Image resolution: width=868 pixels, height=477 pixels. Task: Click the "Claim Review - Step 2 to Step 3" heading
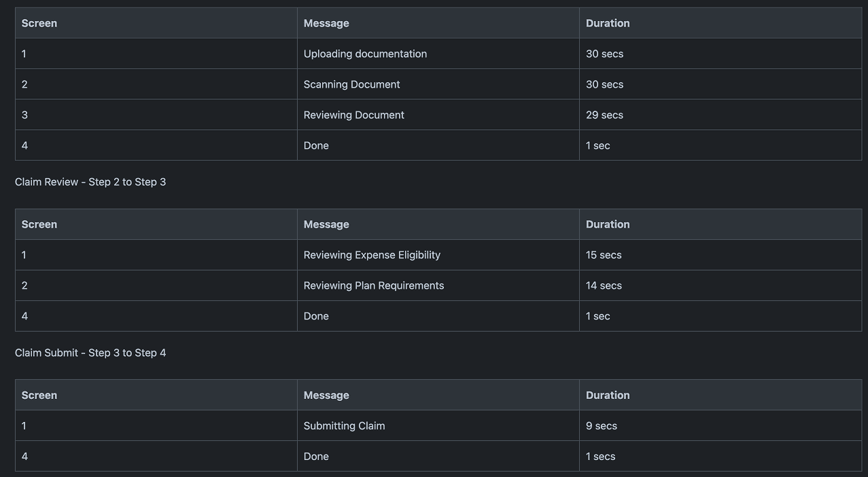click(90, 182)
